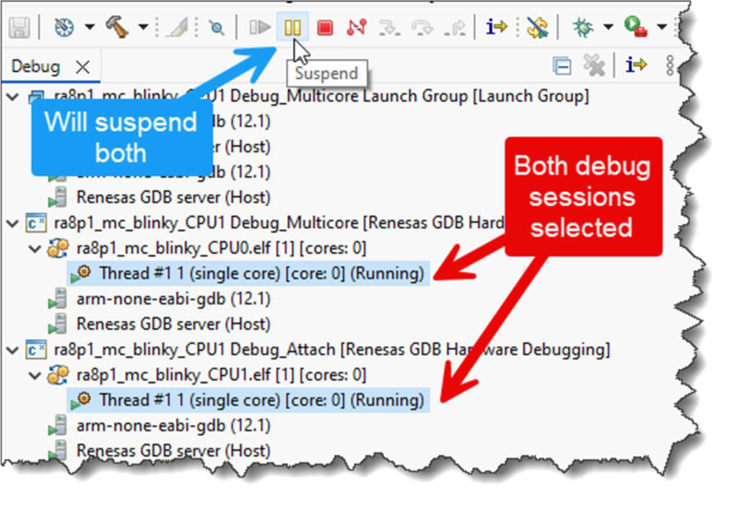This screenshot has width=738, height=512.
Task: Toggle the Skip All Breakpoints icon
Action: tap(217, 28)
